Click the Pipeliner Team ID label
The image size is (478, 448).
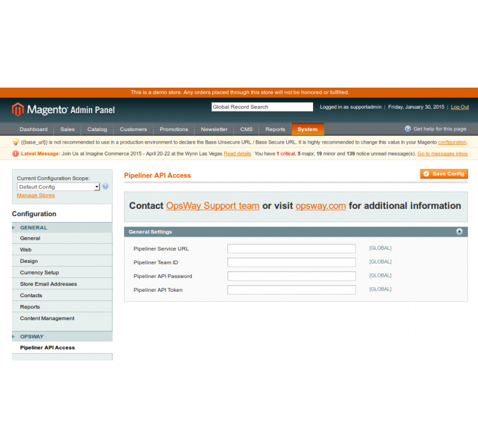click(156, 262)
